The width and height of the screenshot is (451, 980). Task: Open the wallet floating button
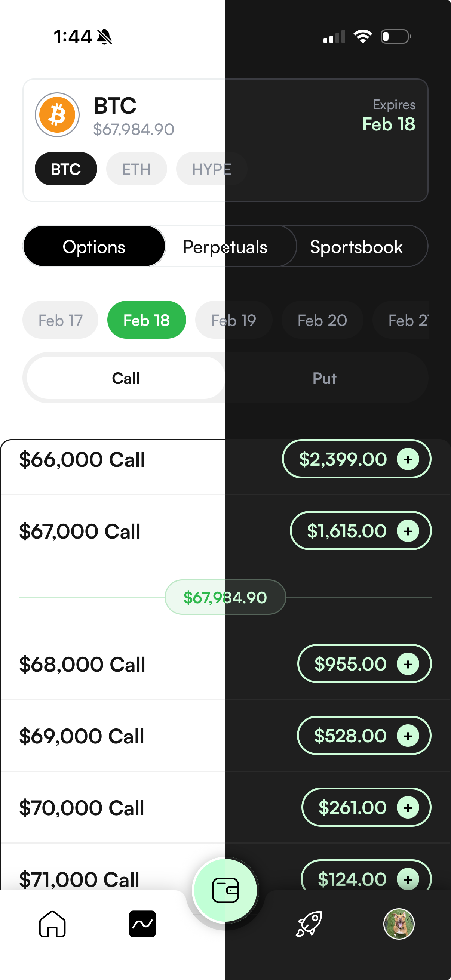tap(225, 891)
